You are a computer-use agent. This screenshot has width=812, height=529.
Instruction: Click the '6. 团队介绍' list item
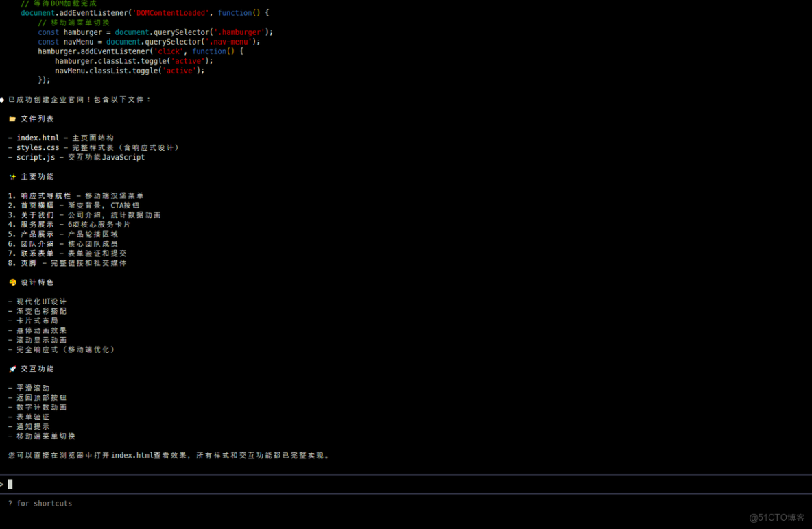63,245
